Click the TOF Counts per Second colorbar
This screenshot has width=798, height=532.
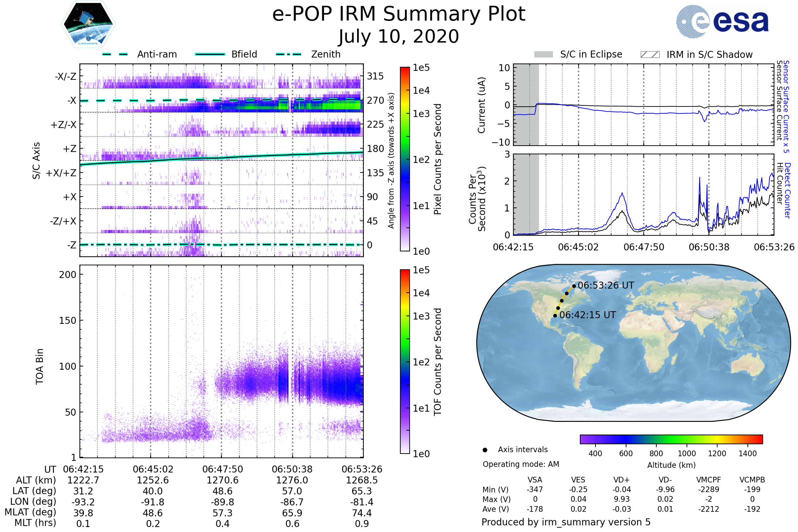[405, 361]
